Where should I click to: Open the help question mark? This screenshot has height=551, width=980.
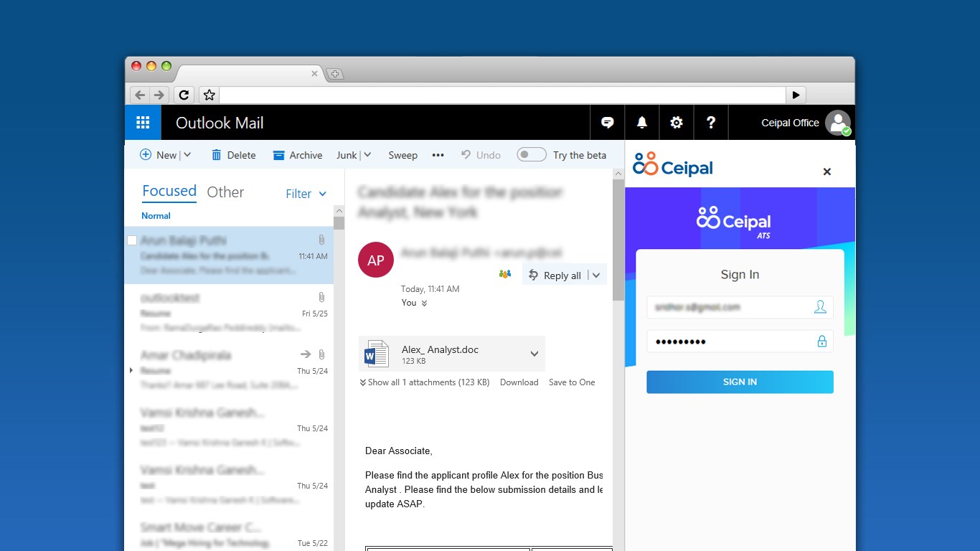711,123
